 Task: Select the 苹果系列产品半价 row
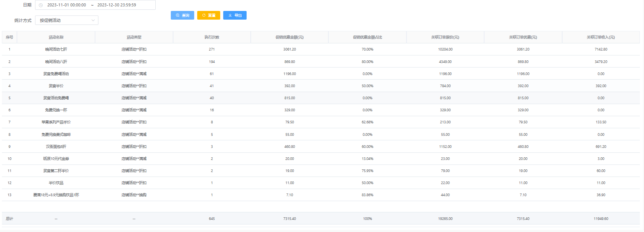[x=56, y=122]
